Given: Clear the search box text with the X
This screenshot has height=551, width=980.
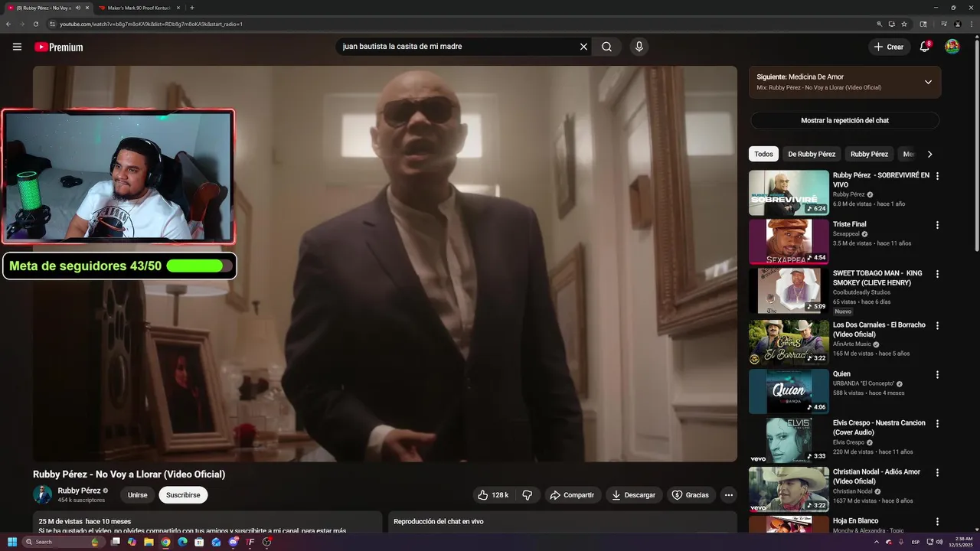Looking at the screenshot, I should click(583, 47).
